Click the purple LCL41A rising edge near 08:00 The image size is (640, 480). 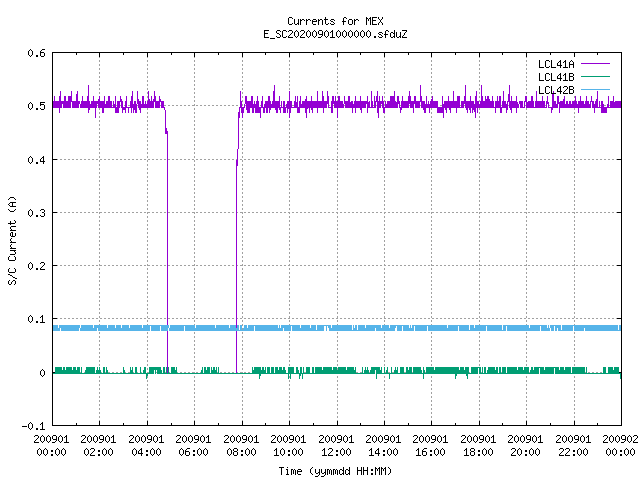pyautogui.click(x=237, y=245)
